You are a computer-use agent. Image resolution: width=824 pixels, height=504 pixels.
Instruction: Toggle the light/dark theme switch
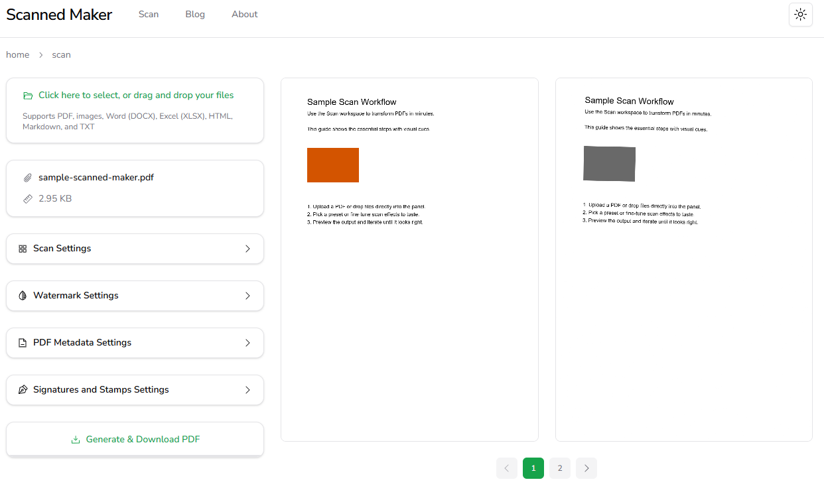(x=801, y=14)
